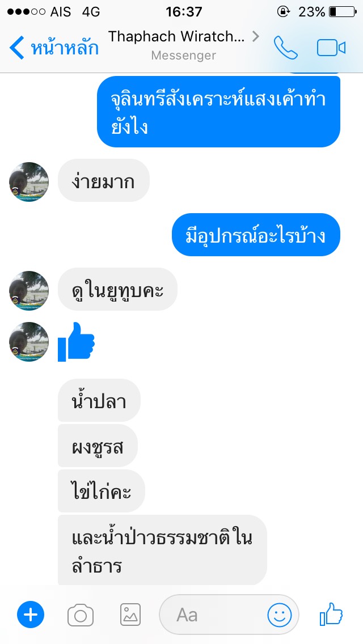Open sender avatar next to ดูในยูทูบคะ
The image size is (363, 644).
pyautogui.click(x=29, y=290)
